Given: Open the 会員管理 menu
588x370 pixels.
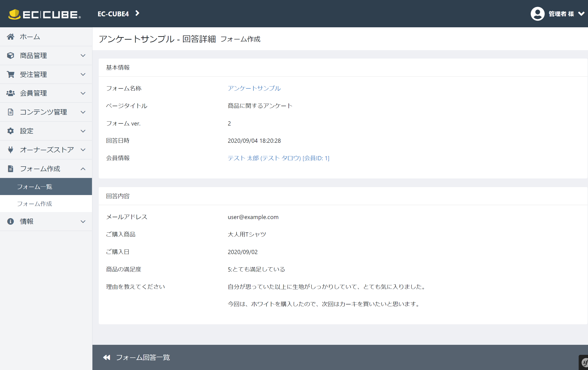Looking at the screenshot, I should [46, 93].
